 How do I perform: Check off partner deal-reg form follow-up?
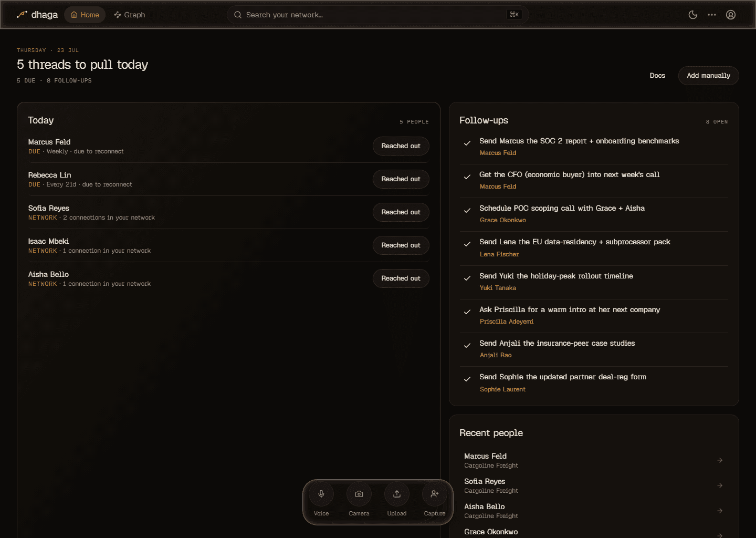pos(467,379)
